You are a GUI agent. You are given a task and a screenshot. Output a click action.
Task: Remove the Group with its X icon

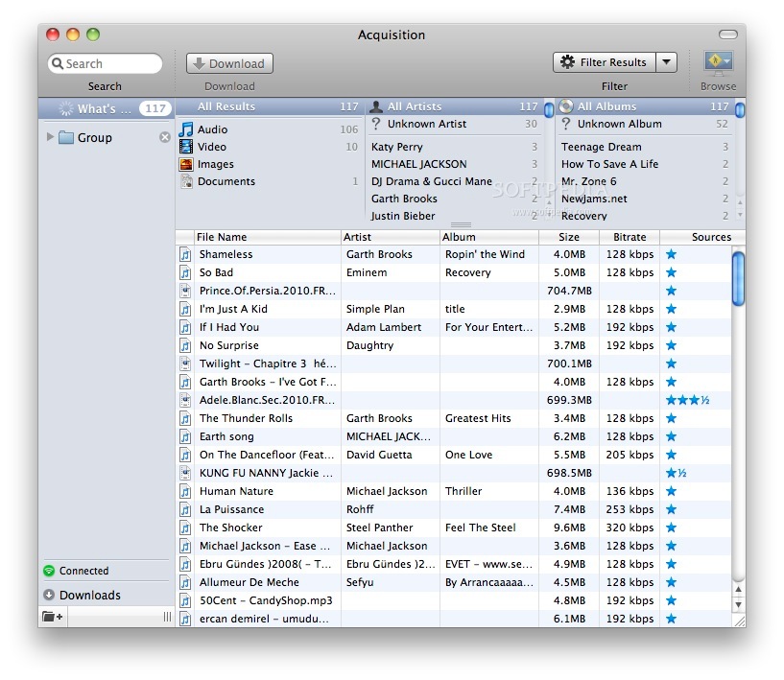click(164, 137)
